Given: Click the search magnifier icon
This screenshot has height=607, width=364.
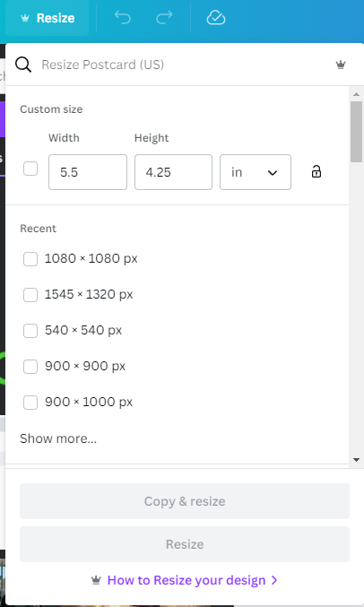Looking at the screenshot, I should [x=23, y=65].
